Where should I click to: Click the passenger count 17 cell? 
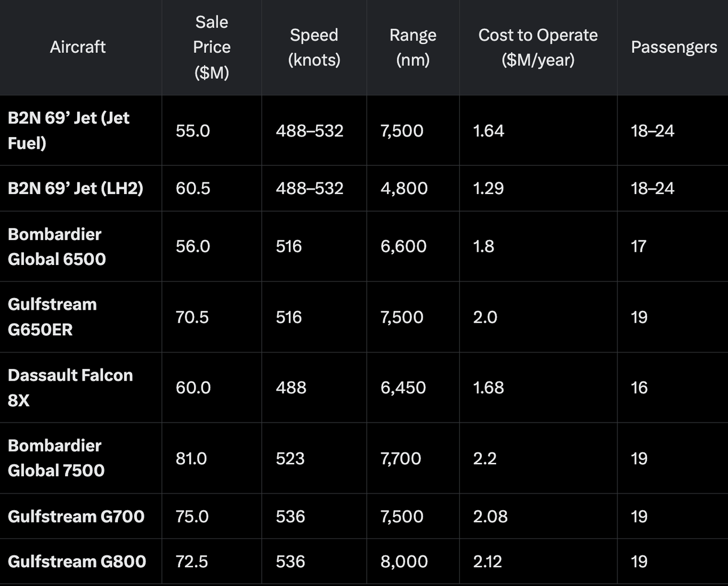tap(638, 246)
